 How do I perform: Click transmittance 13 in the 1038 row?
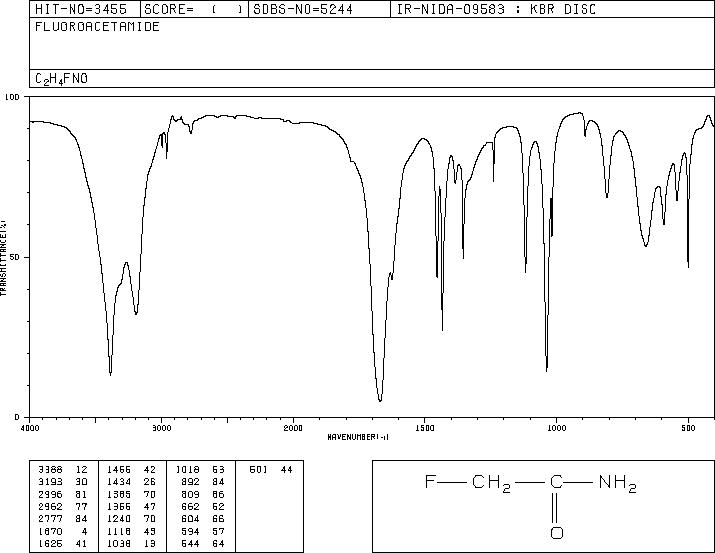[x=150, y=544]
